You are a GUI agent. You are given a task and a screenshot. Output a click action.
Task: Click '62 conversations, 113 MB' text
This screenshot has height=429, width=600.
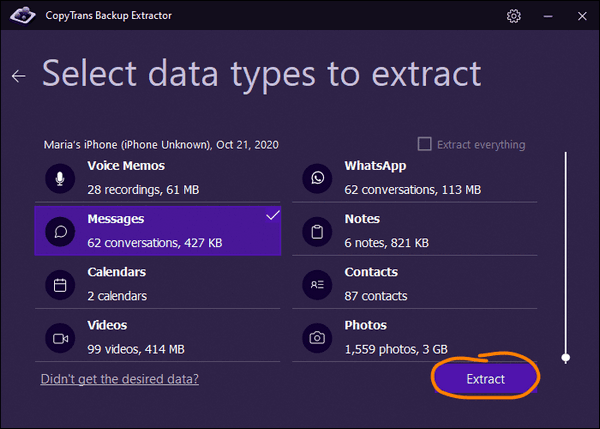pos(412,190)
